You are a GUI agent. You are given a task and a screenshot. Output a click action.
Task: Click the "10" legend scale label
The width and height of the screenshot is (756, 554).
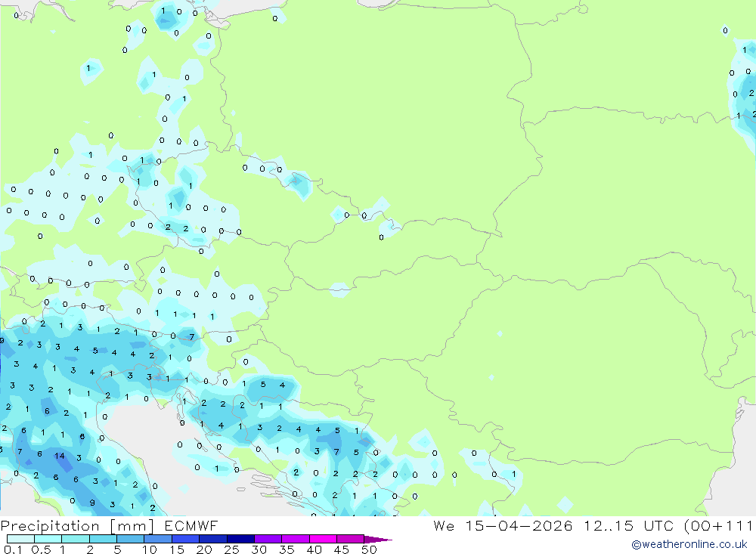pos(150,549)
